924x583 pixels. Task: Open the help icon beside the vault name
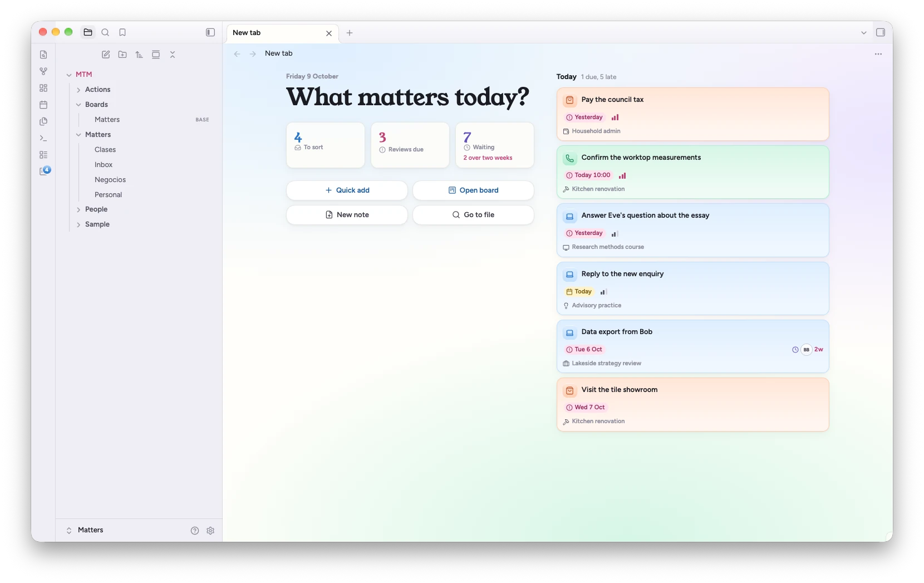tap(195, 531)
